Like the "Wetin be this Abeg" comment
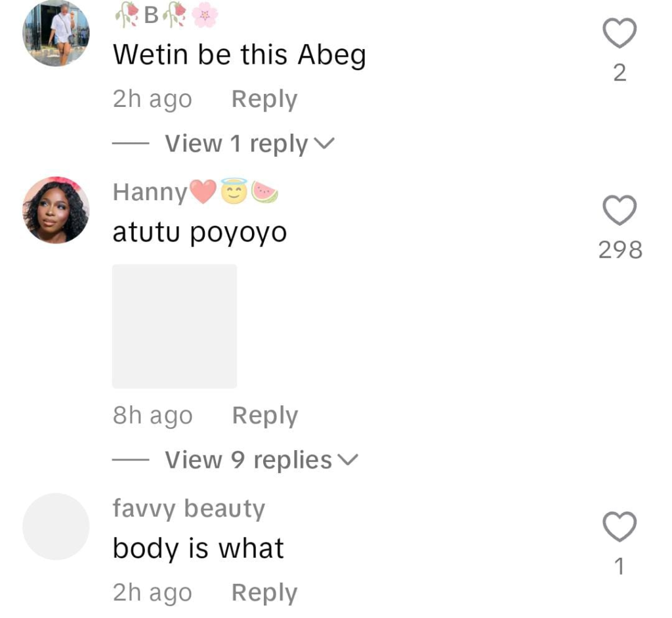672x618 pixels. coord(619,33)
